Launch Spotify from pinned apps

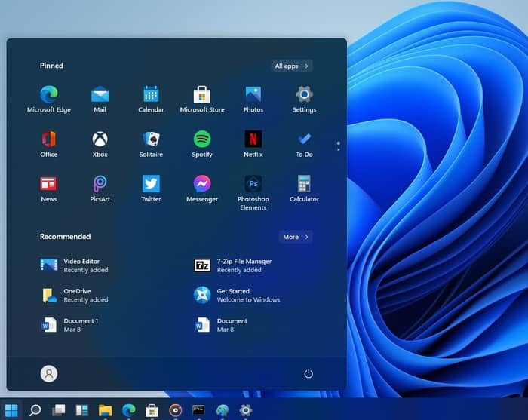point(202,139)
